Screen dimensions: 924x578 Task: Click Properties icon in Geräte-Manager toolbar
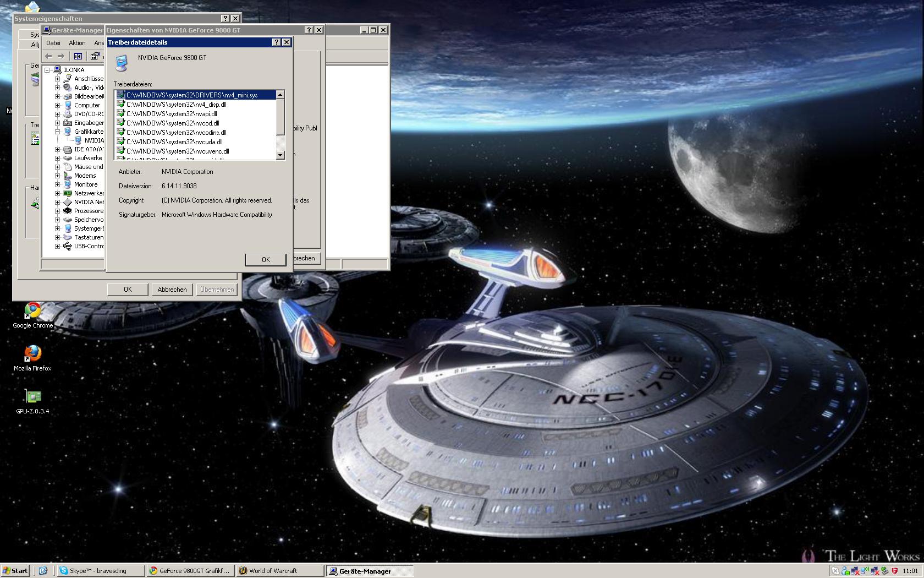(95, 56)
